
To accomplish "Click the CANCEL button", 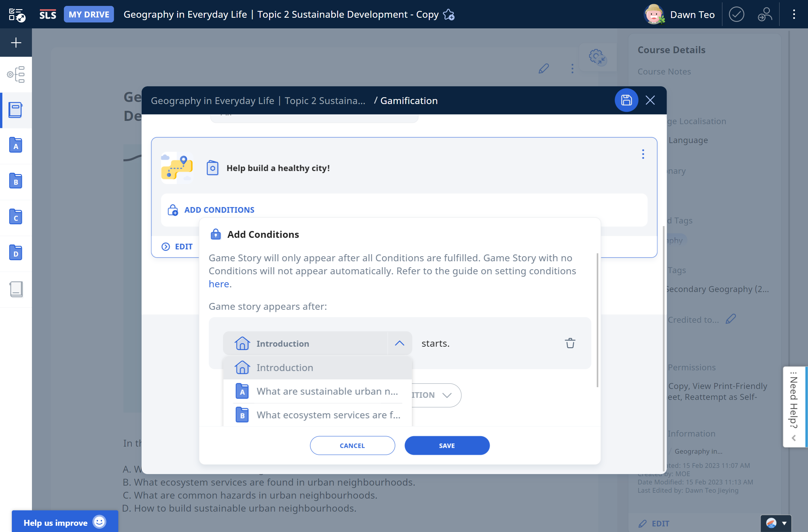I will 353,445.
